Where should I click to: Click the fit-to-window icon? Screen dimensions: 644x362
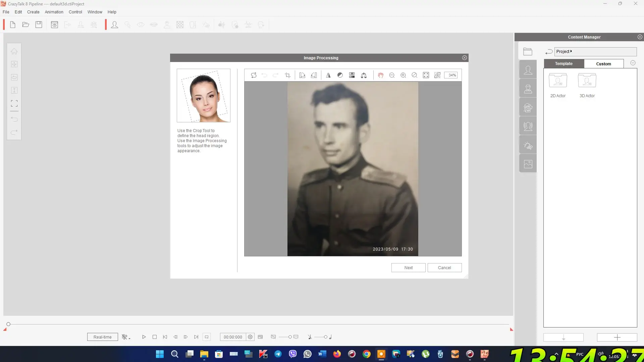pyautogui.click(x=426, y=75)
